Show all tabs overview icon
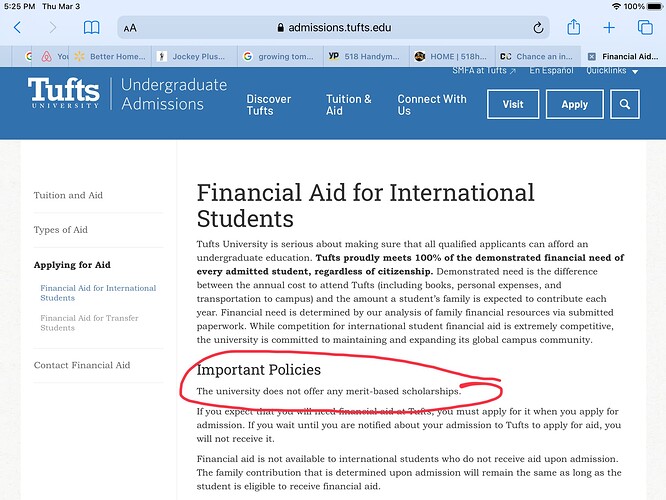This screenshot has width=666, height=500. point(645,28)
